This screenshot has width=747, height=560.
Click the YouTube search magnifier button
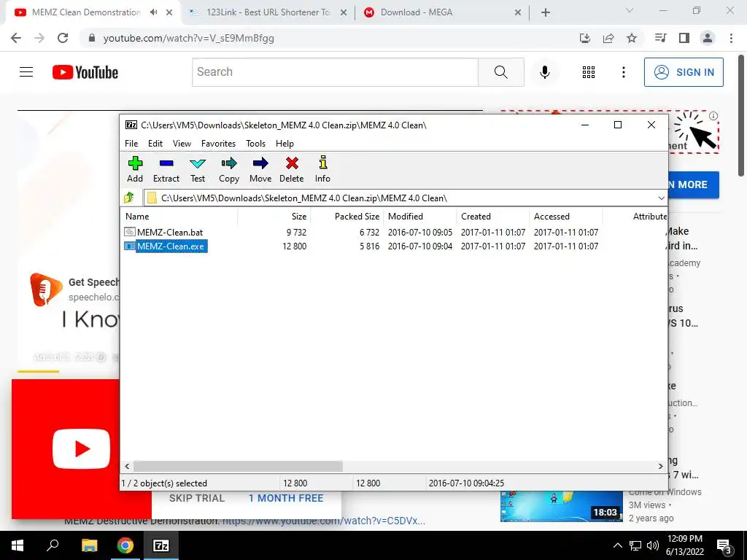point(500,72)
